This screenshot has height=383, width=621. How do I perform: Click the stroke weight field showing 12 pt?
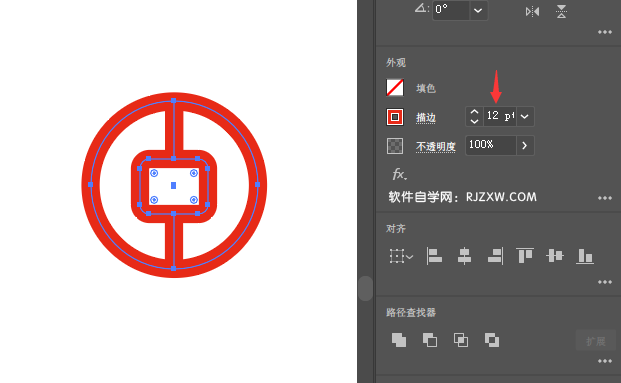pos(500,116)
